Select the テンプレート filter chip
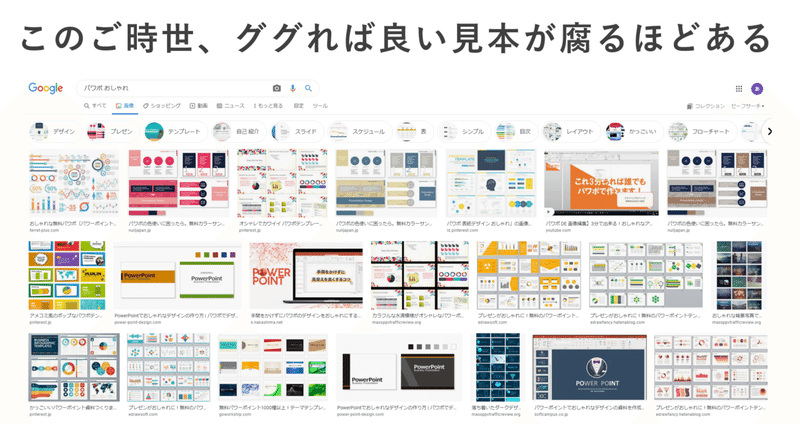 (174, 132)
